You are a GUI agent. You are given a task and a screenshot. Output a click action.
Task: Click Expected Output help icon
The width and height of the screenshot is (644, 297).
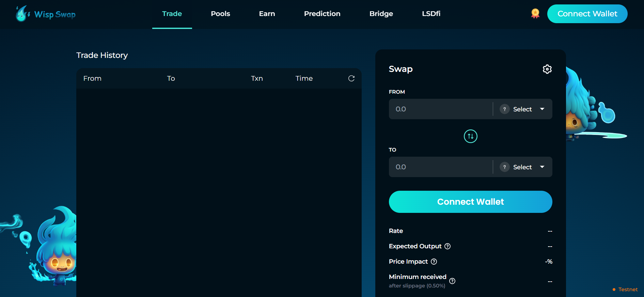(x=447, y=246)
